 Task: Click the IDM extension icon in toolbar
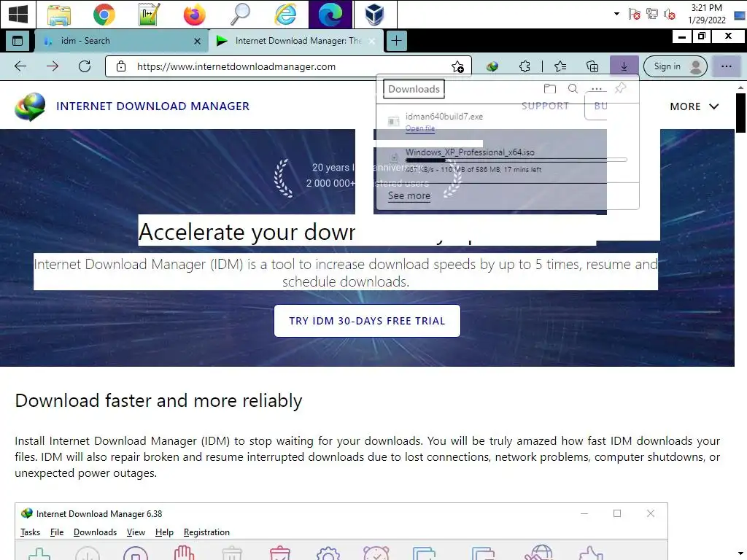coord(492,66)
